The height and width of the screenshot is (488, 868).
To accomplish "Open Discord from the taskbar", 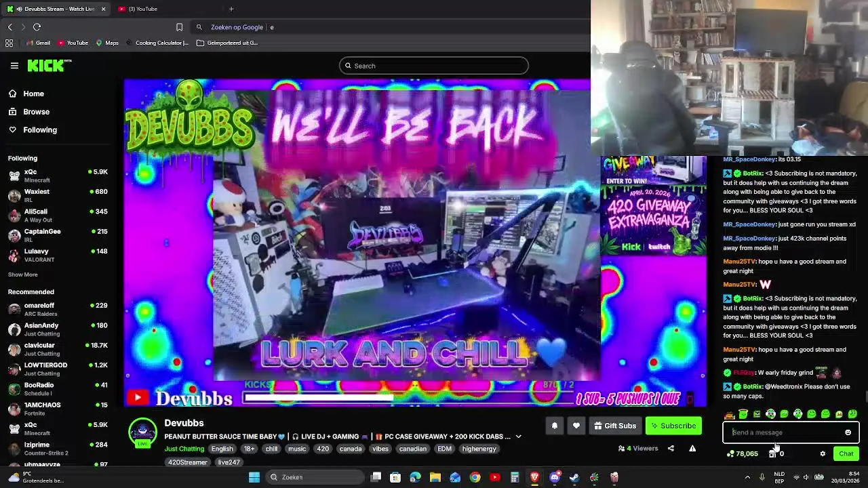I will pos(555,477).
